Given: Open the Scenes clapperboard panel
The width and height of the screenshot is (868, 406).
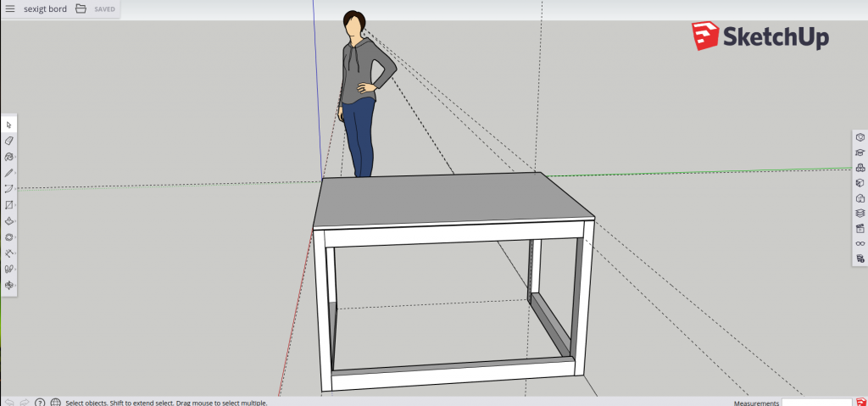Looking at the screenshot, I should tap(860, 228).
